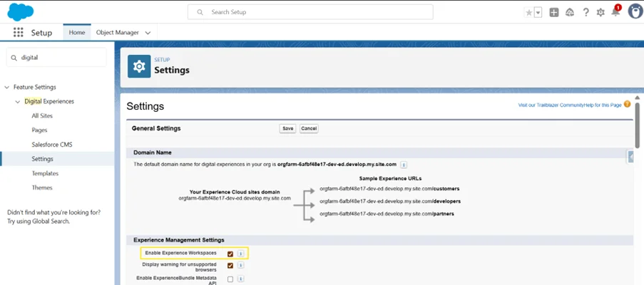Viewport: 644px width, 285px height.
Task: Open Pages in the sidebar
Action: pyautogui.click(x=39, y=130)
